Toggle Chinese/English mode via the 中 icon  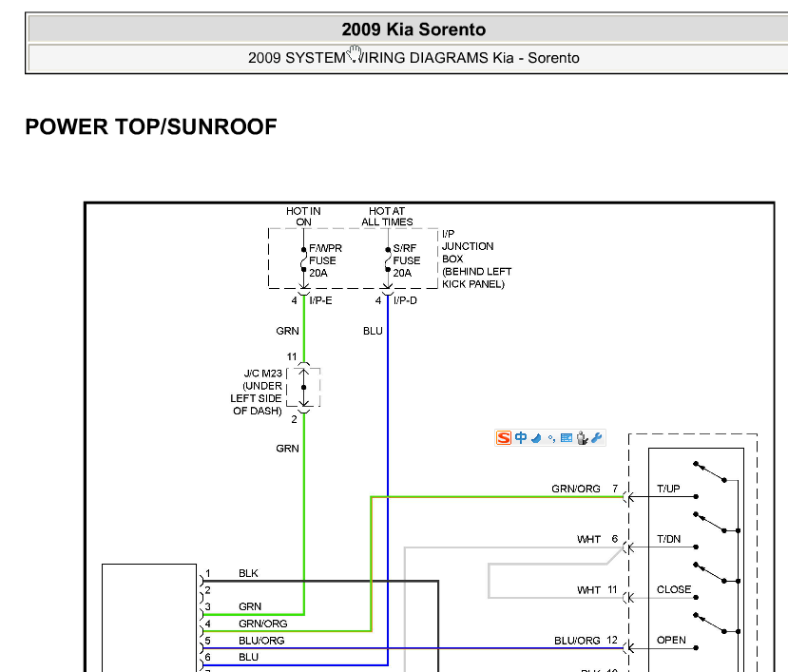(x=521, y=438)
